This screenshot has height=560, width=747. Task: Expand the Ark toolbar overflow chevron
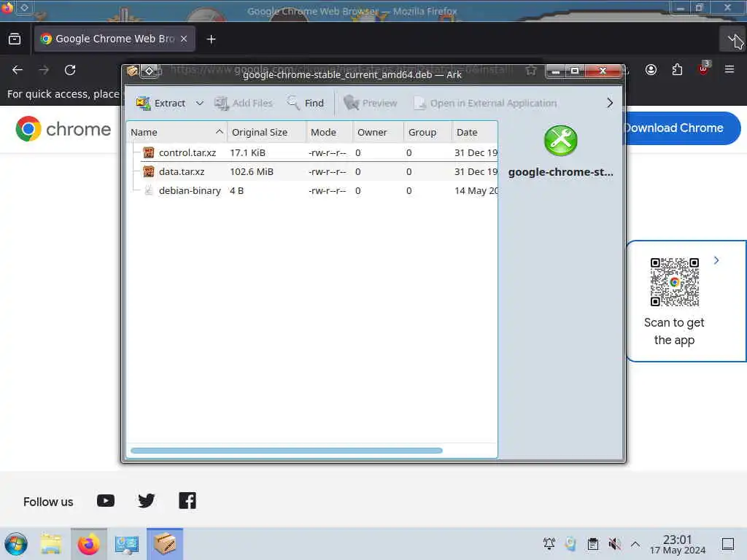(610, 103)
